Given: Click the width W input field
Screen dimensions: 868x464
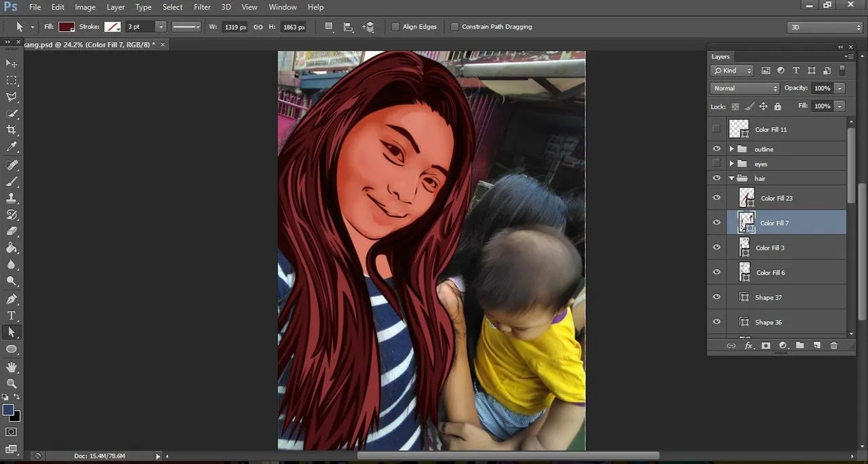Looking at the screenshot, I should pos(235,27).
